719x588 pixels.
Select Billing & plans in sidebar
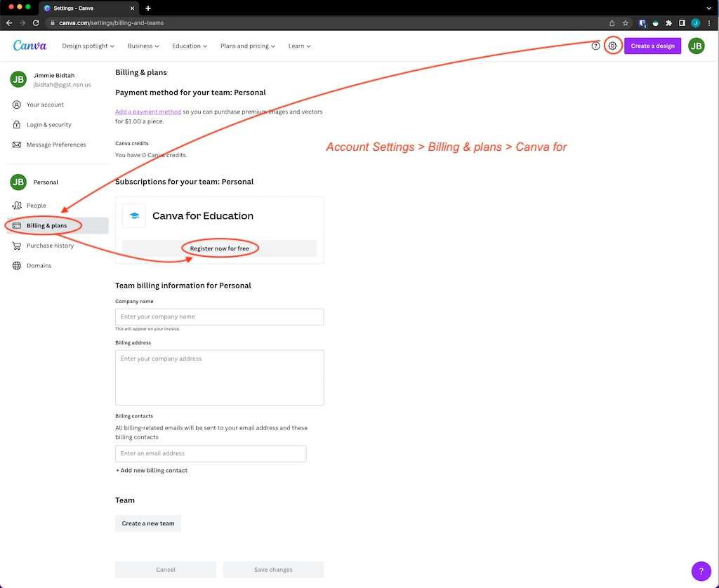pos(58,225)
